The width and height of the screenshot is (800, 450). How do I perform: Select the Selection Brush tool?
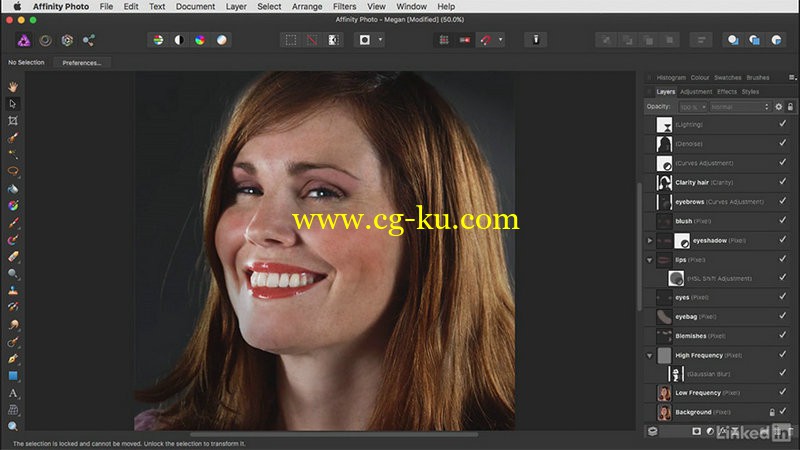(x=13, y=138)
